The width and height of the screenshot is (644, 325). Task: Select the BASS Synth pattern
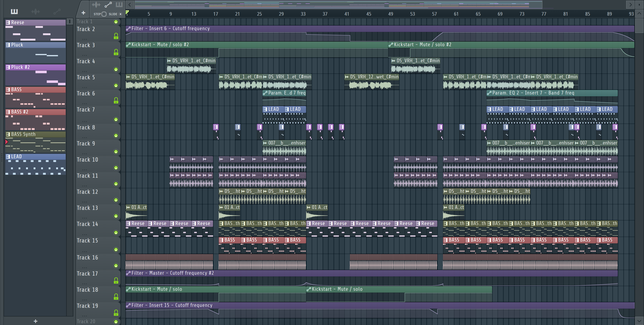pos(36,142)
